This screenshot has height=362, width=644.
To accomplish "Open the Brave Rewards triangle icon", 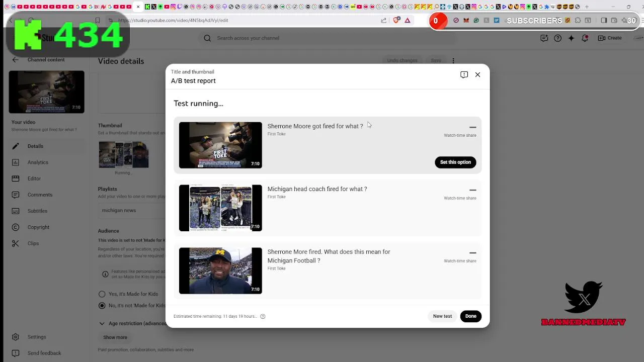I will click(408, 21).
